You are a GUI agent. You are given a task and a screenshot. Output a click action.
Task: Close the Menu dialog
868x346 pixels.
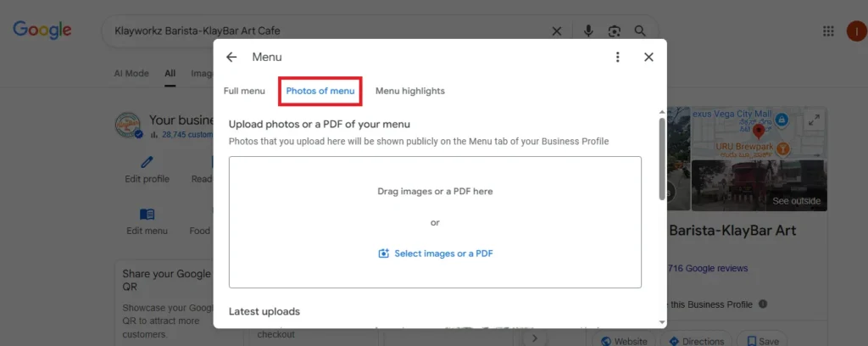point(648,57)
